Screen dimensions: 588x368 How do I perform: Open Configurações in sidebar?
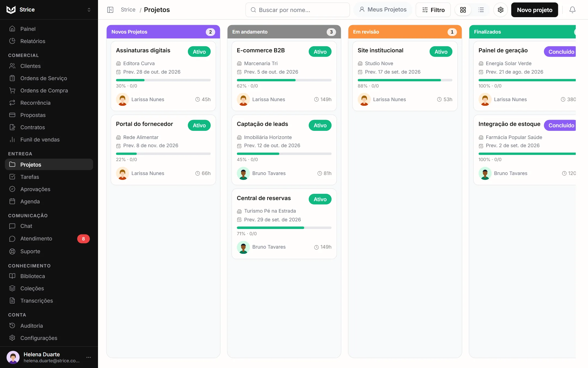(x=49, y=338)
